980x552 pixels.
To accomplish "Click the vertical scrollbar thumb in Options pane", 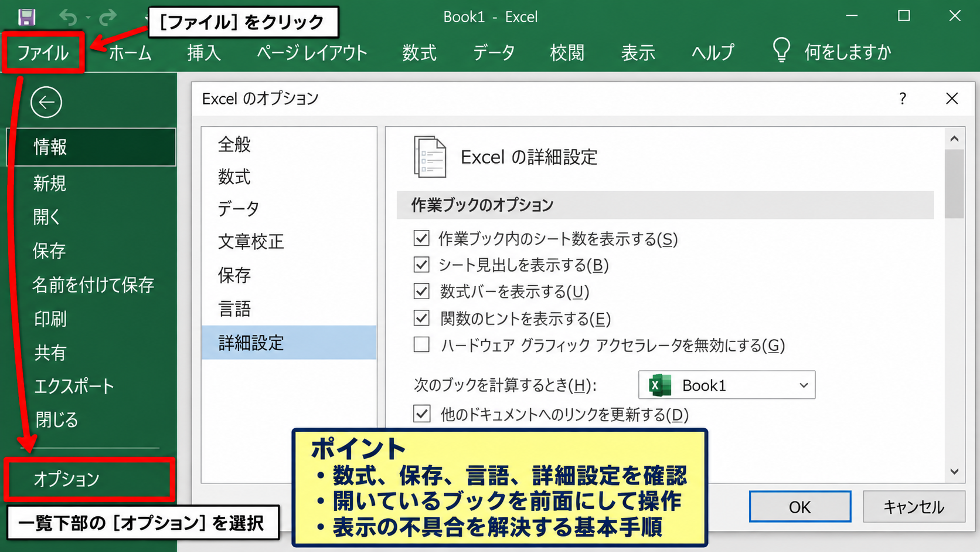I will 954,184.
